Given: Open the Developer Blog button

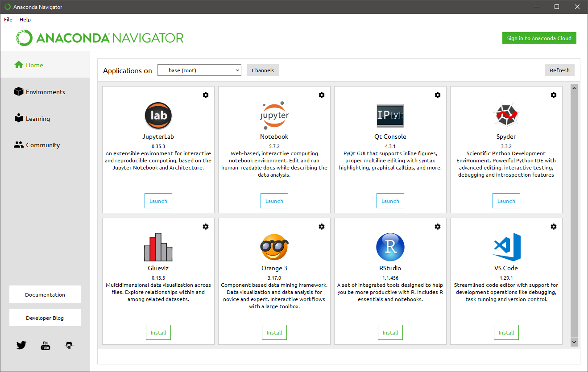Looking at the screenshot, I should point(45,318).
